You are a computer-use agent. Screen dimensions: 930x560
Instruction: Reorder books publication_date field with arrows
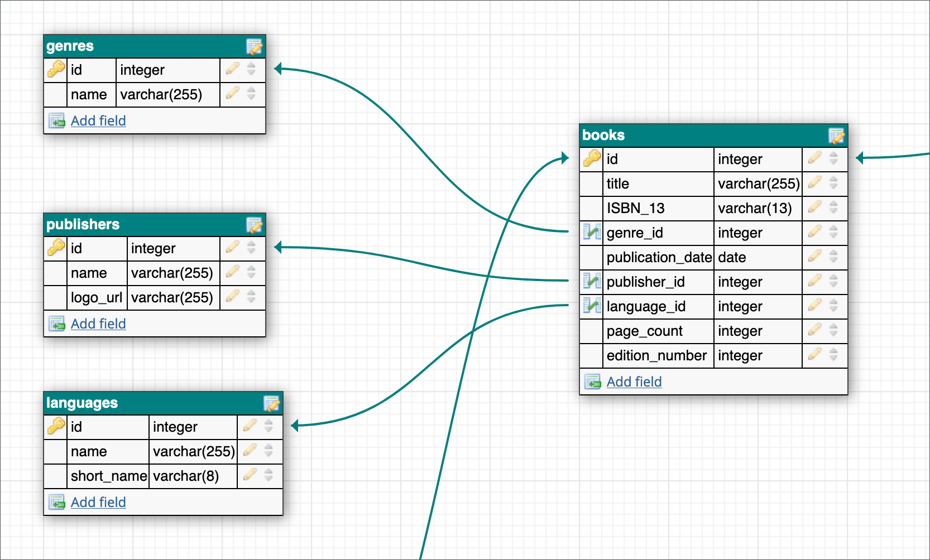[833, 257]
